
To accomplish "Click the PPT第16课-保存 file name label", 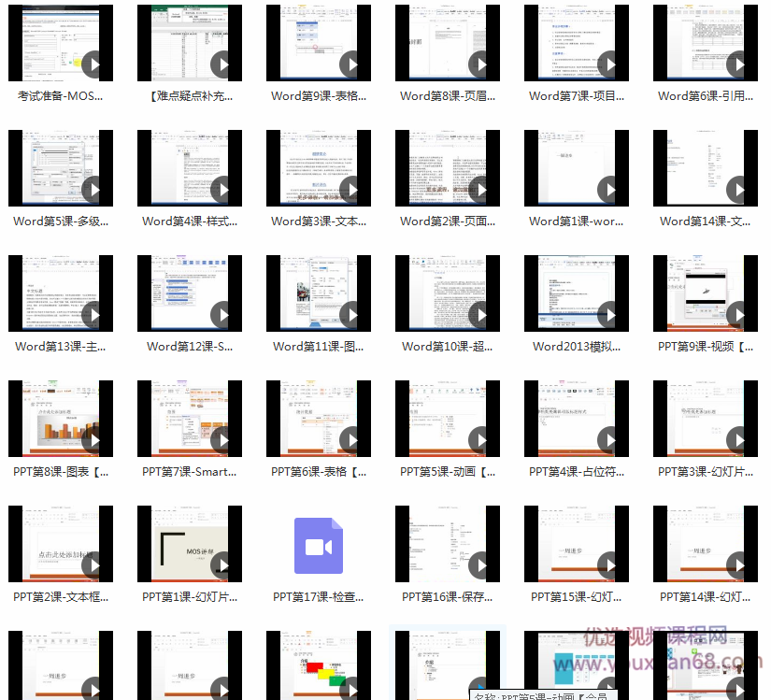I will 448,596.
